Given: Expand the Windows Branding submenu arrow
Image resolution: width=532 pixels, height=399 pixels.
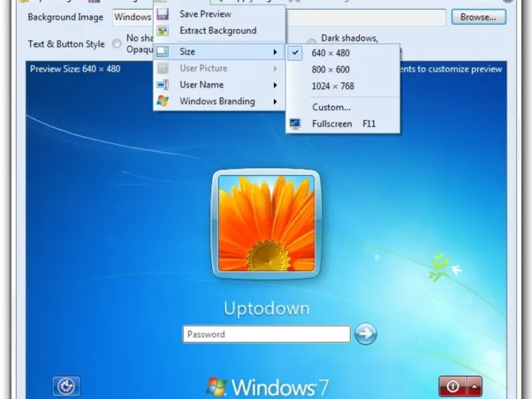Looking at the screenshot, I should tap(275, 102).
